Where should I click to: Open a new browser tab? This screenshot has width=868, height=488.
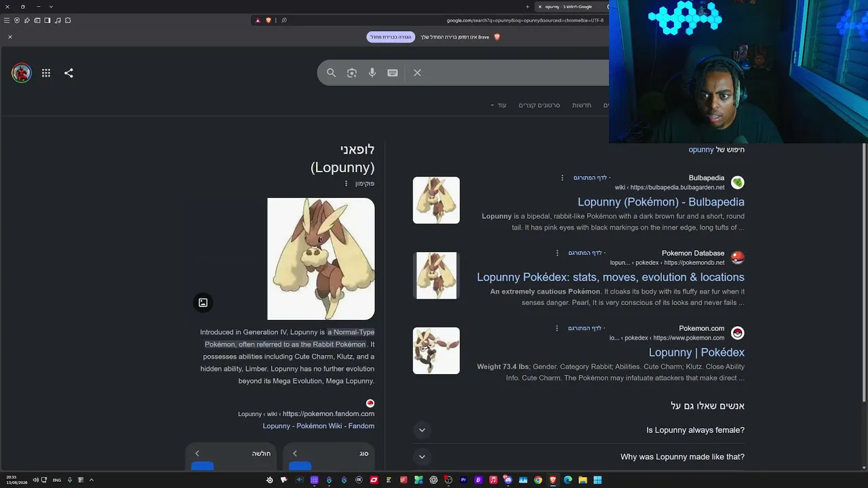coord(528,7)
